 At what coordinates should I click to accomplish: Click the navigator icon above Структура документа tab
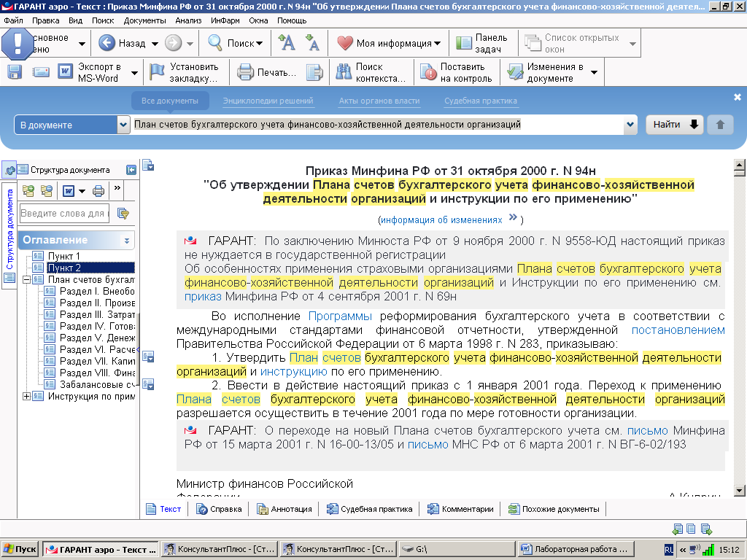click(9, 169)
